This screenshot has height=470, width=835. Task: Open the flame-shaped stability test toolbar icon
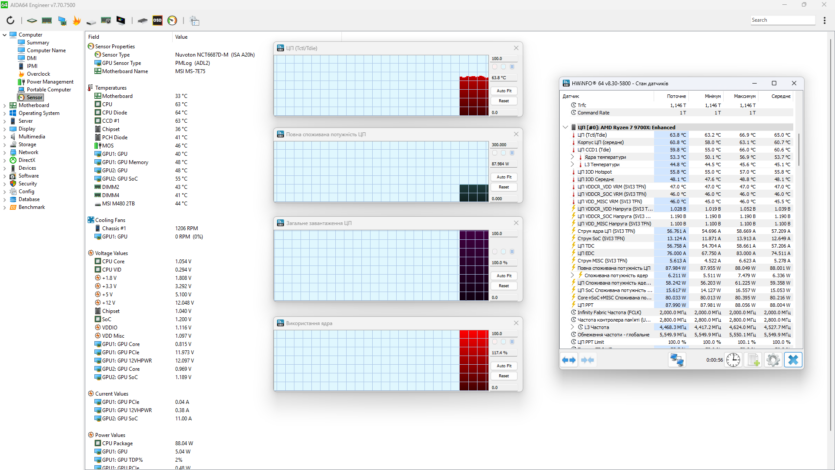pos(76,20)
